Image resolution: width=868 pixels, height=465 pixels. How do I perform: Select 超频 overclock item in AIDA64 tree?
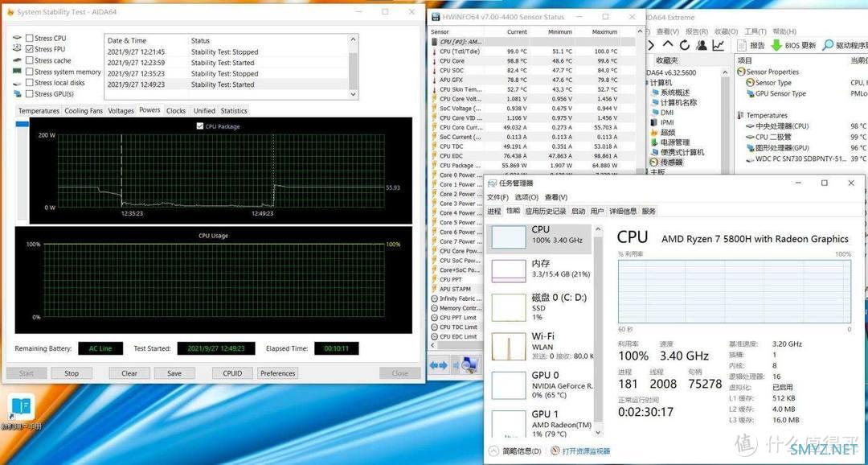pos(663,133)
